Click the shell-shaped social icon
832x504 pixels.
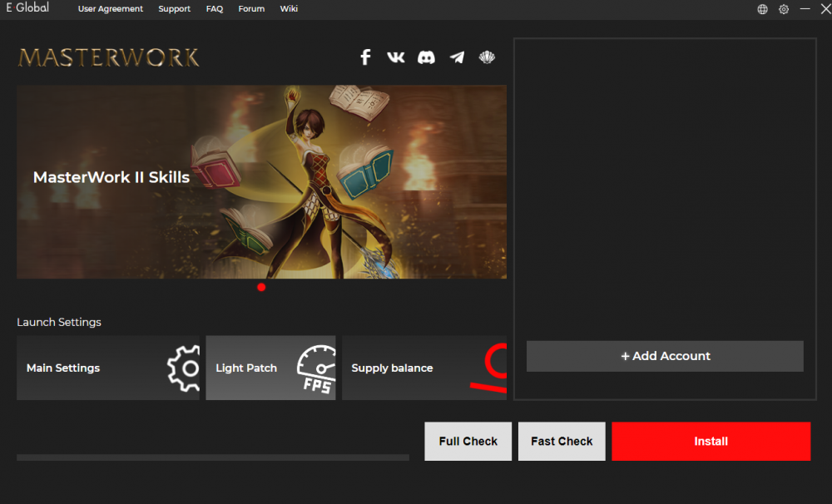pyautogui.click(x=487, y=57)
